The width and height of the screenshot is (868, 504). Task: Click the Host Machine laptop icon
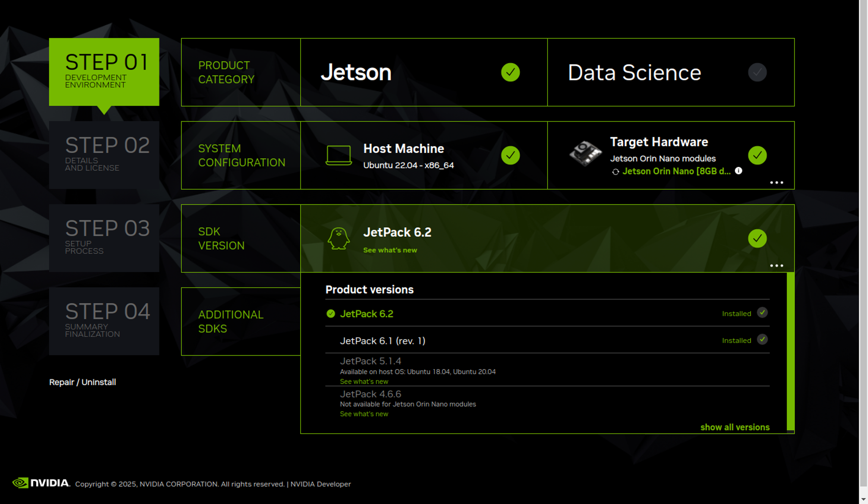[338, 155]
